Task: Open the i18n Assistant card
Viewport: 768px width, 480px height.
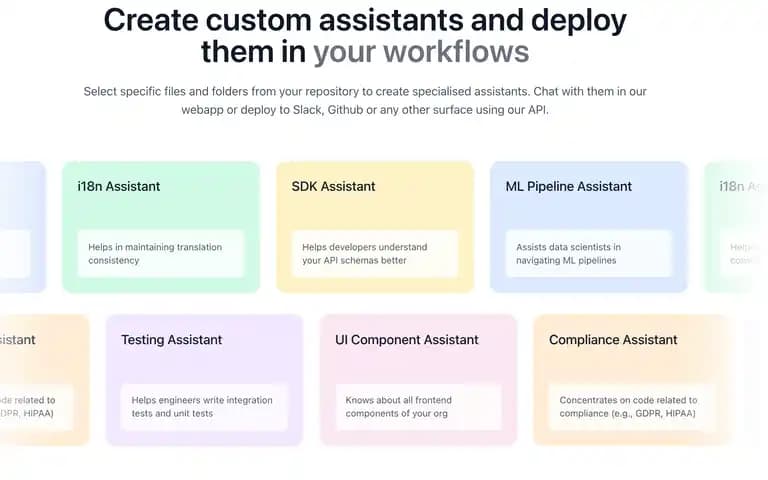Action: click(161, 227)
